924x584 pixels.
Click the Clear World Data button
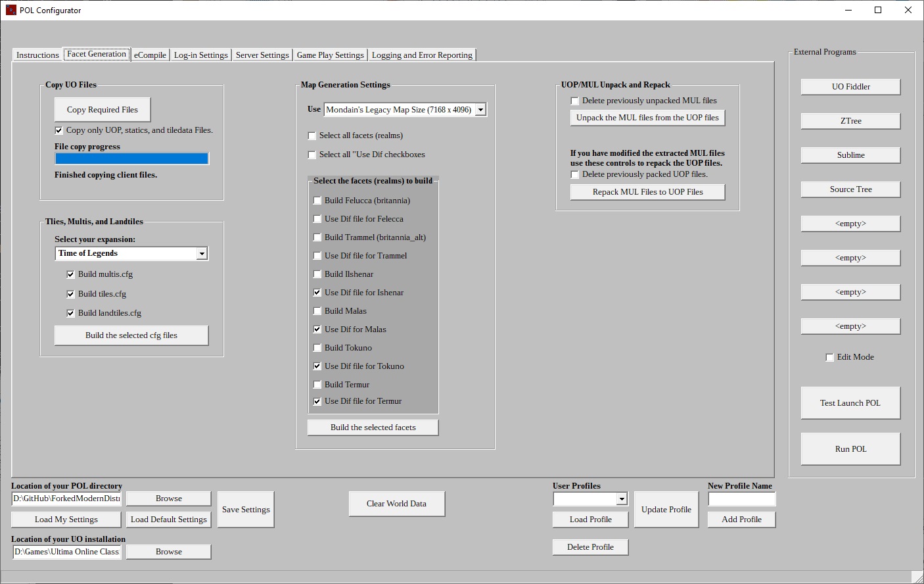pos(396,504)
